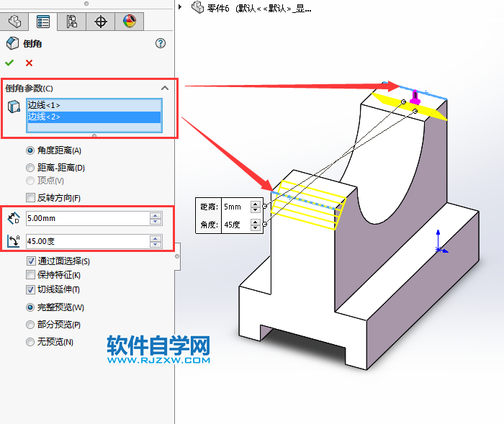Uncheck the 通过面选择 checkbox
The image size is (504, 424).
[x=31, y=261]
